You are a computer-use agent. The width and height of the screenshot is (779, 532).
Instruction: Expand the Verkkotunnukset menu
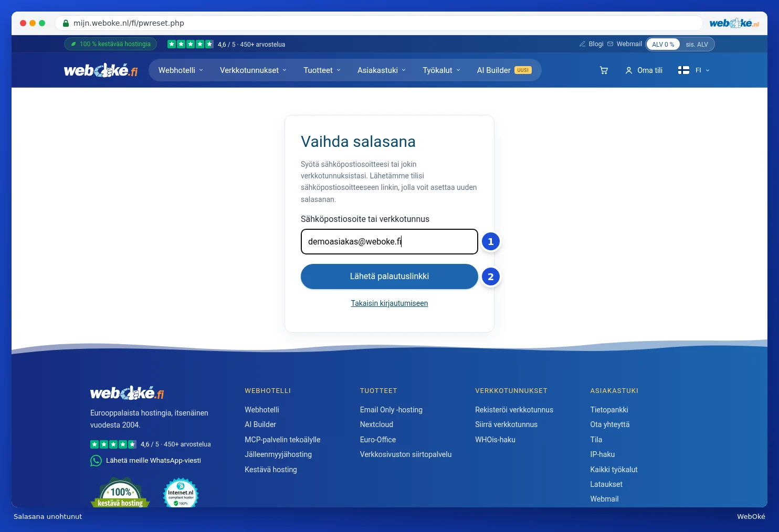coord(253,70)
